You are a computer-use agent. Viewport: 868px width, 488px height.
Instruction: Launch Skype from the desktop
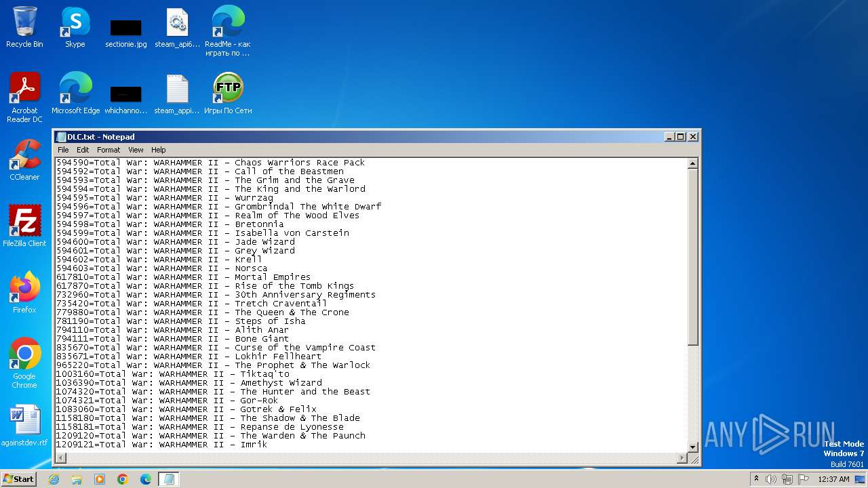[x=75, y=27]
